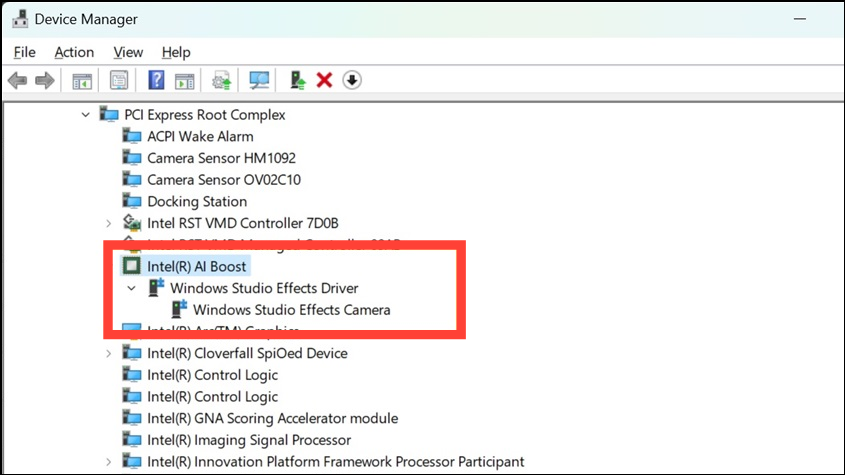Select Intel(R) AI Boost entry text

tap(196, 266)
